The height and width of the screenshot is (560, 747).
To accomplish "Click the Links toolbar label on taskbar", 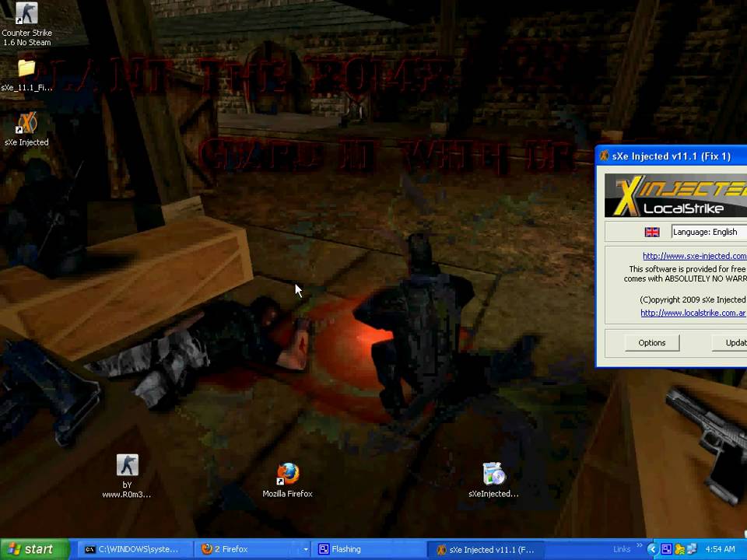I will 622,550.
